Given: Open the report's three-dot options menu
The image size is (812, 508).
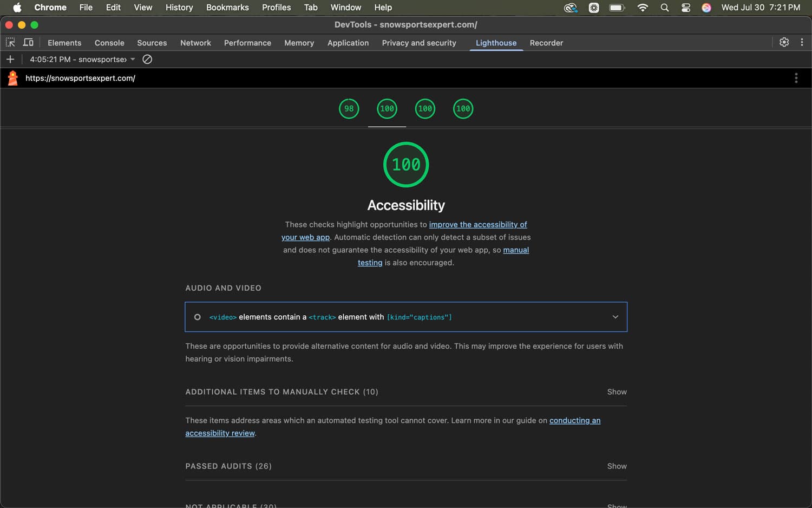Looking at the screenshot, I should 796,77.
